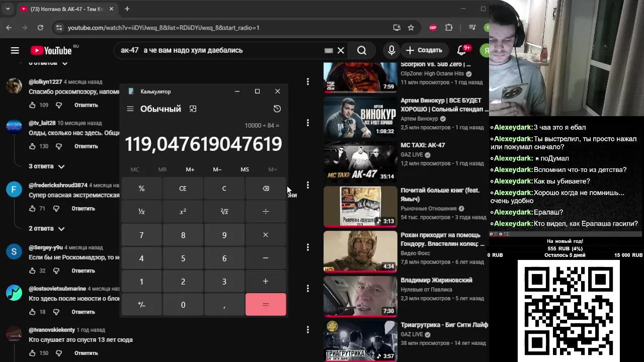Image resolution: width=644 pixels, height=362 pixels.
Task: Click calculator C clear key
Action: (x=224, y=189)
